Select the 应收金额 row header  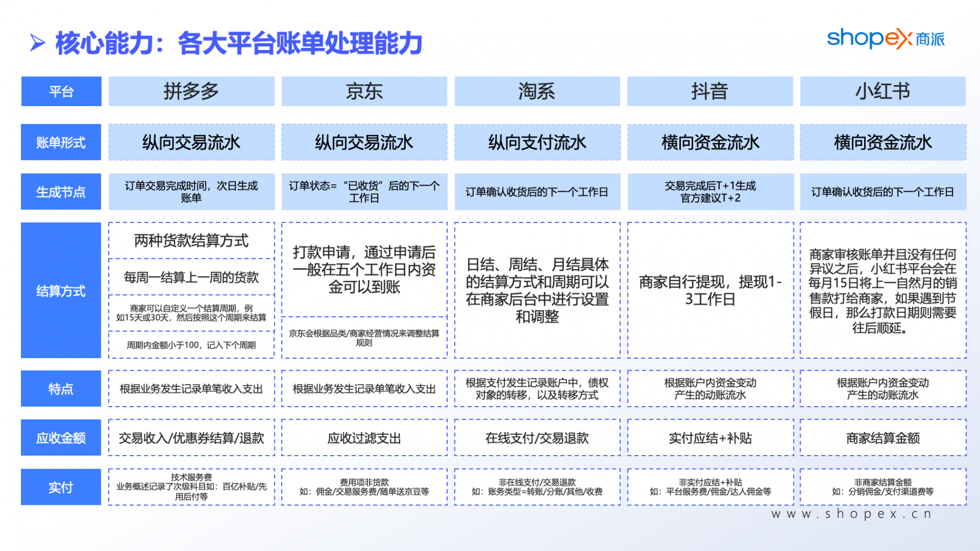coord(61,437)
